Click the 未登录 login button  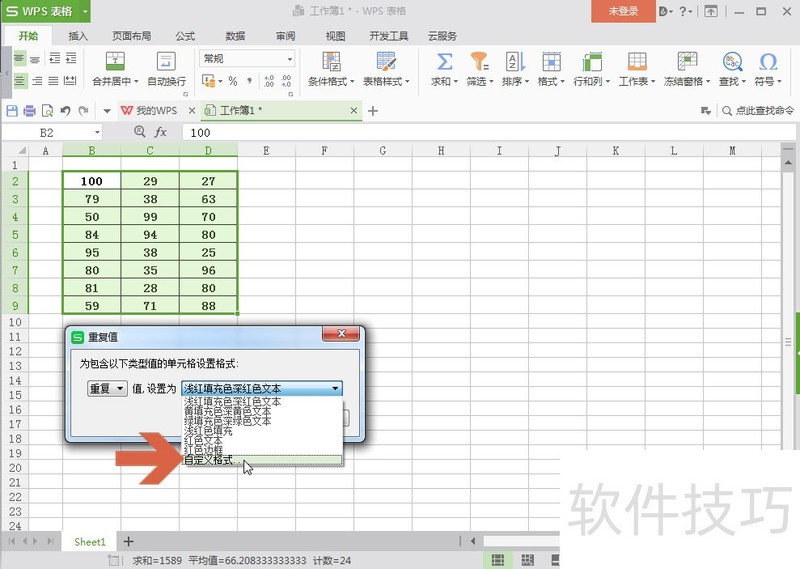[x=623, y=11]
